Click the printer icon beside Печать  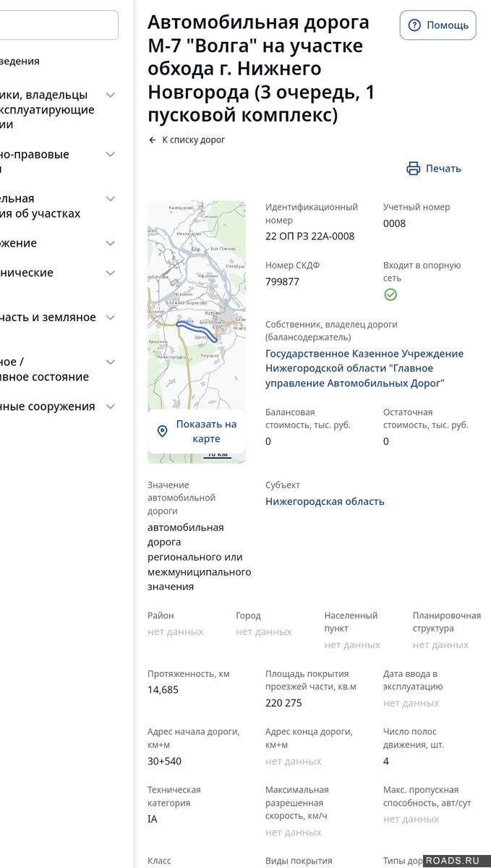414,169
